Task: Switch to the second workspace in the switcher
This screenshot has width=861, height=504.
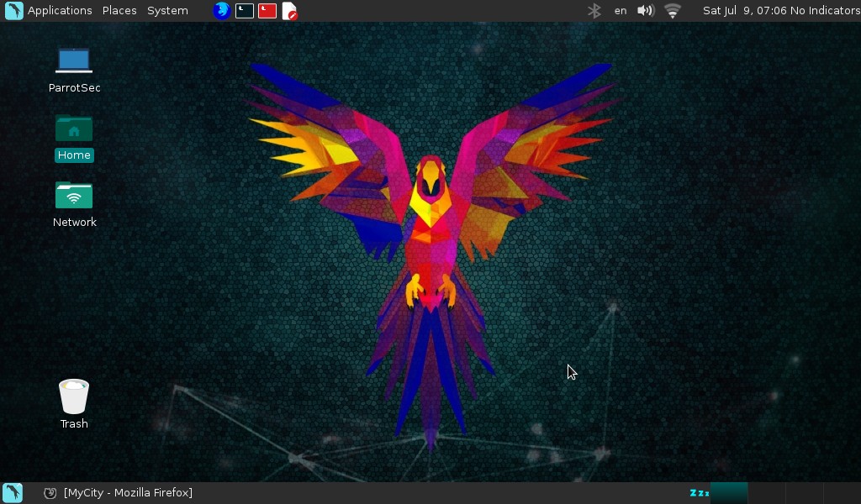Action: point(767,492)
